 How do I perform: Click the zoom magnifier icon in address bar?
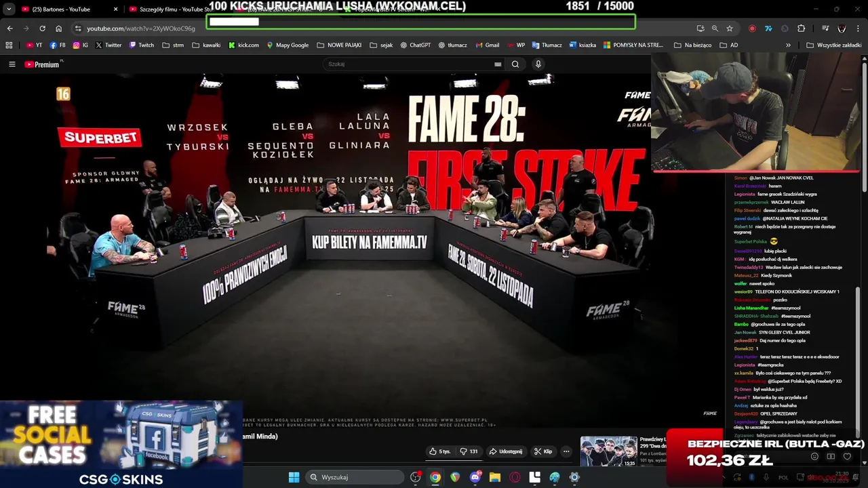715,28
